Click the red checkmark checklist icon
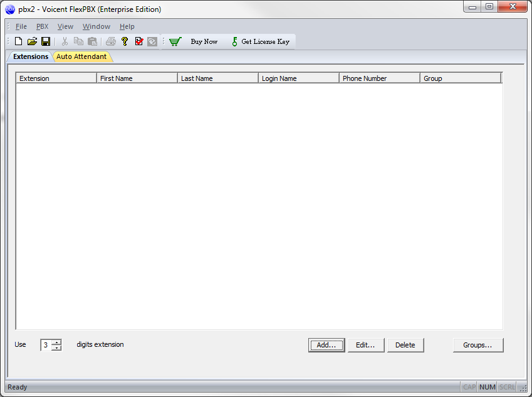Image resolution: width=532 pixels, height=397 pixels. pos(138,41)
